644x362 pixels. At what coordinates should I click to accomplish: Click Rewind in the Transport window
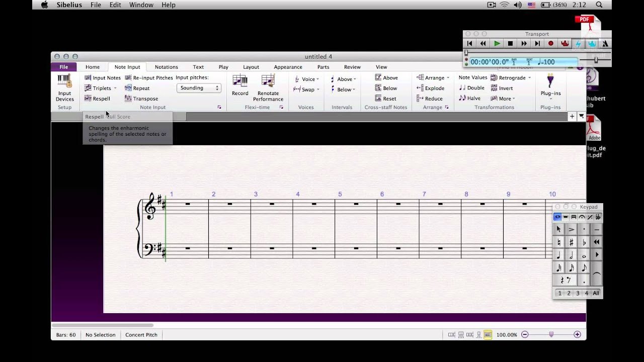483,44
